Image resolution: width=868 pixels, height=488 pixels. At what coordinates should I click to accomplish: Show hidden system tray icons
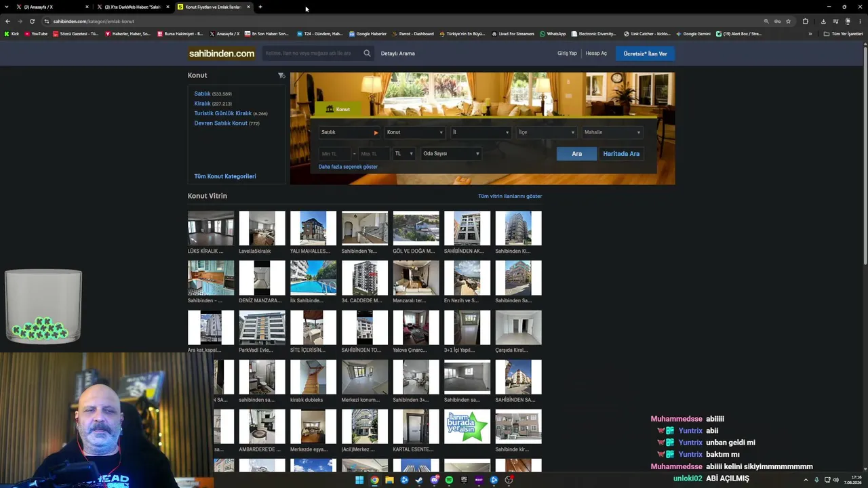(x=806, y=480)
